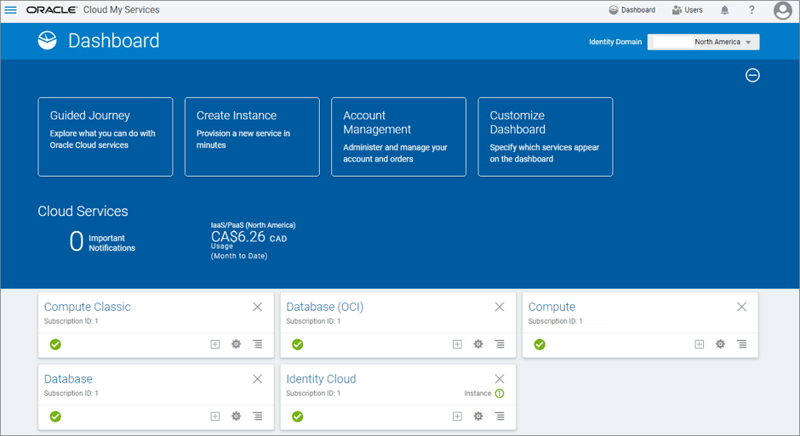Click gear icon on Identity Cloud tile
The width and height of the screenshot is (800, 436).
[478, 416]
